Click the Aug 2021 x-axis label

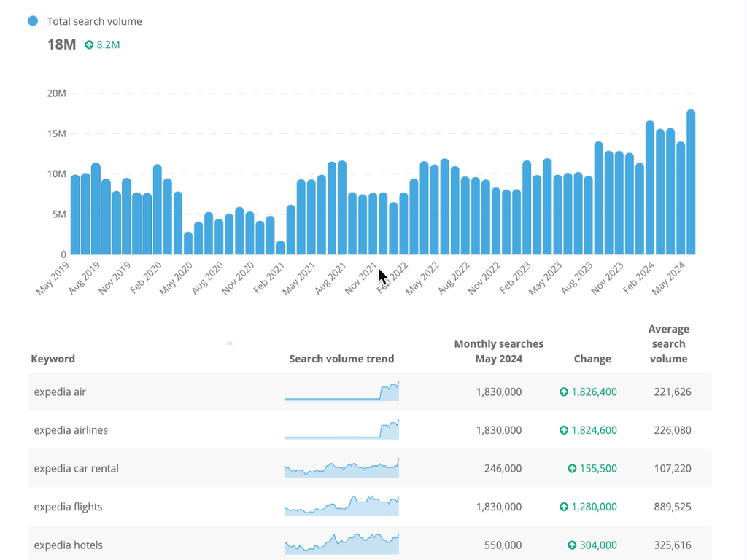click(330, 278)
